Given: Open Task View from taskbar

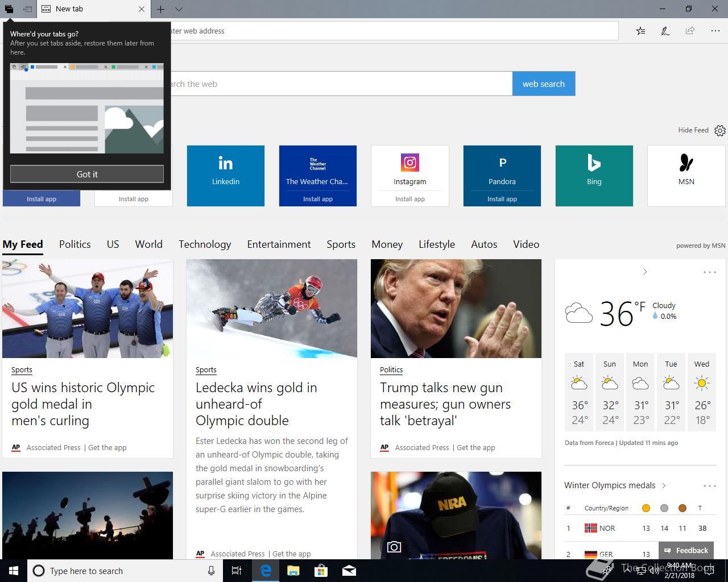Looking at the screenshot, I should [x=237, y=571].
